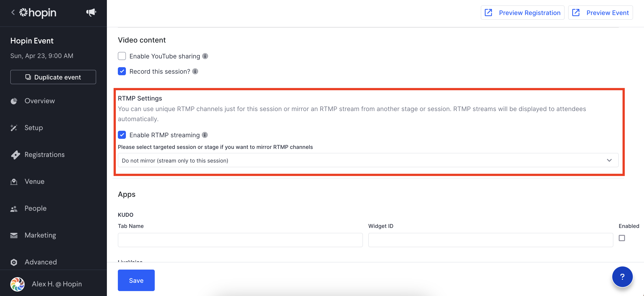Image resolution: width=644 pixels, height=296 pixels.
Task: Click the megaphone announcements icon
Action: pos(91,12)
